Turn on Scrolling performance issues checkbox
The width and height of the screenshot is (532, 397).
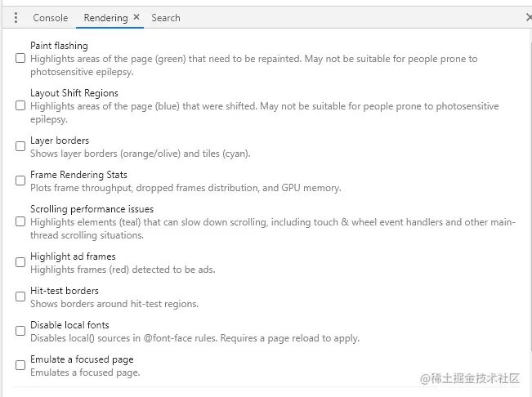point(20,222)
